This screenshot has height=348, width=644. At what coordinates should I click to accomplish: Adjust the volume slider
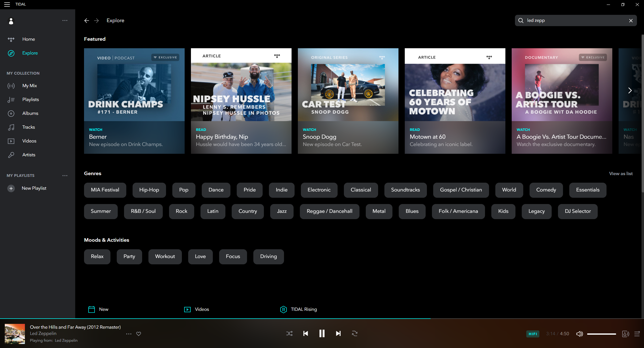(x=601, y=334)
